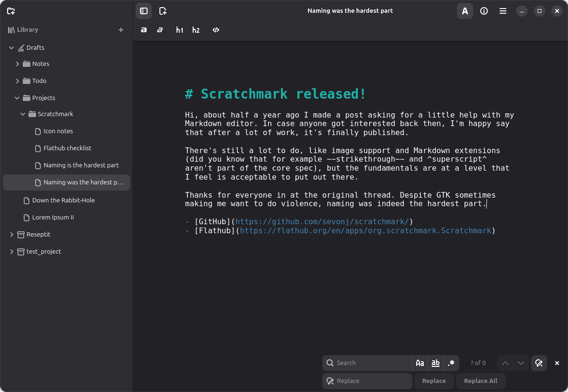Click the Replace button
The width and height of the screenshot is (568, 392).
tap(434, 381)
